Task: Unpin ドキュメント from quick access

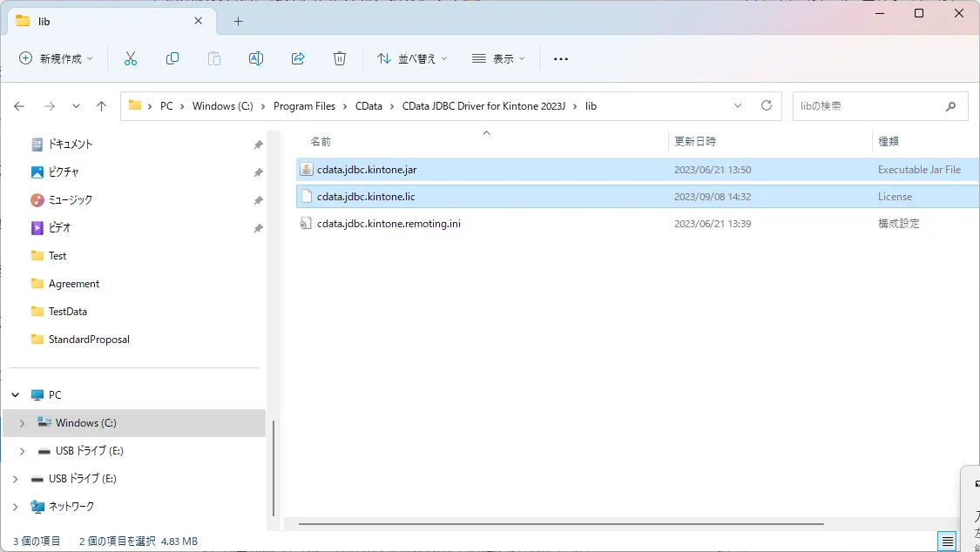Action: [x=258, y=144]
